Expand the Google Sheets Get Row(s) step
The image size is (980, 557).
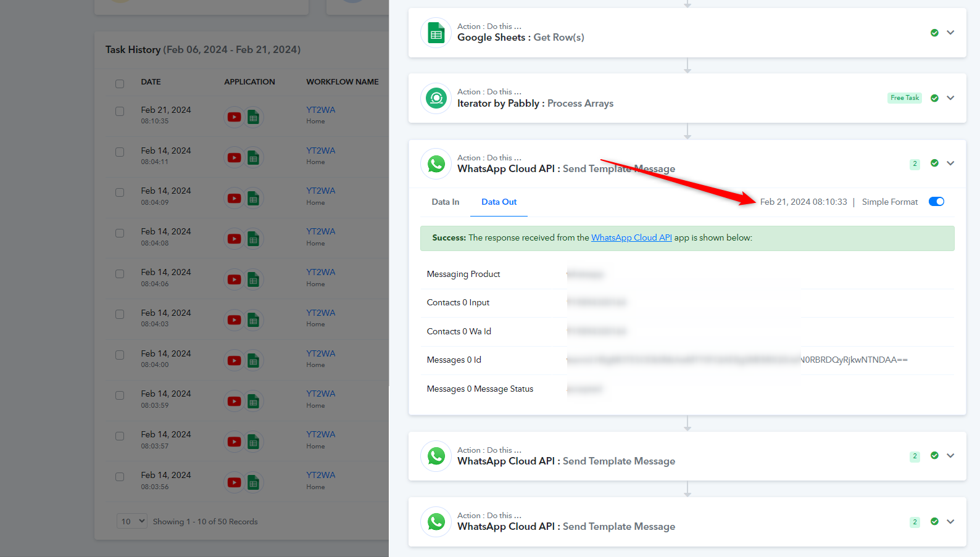(x=950, y=33)
